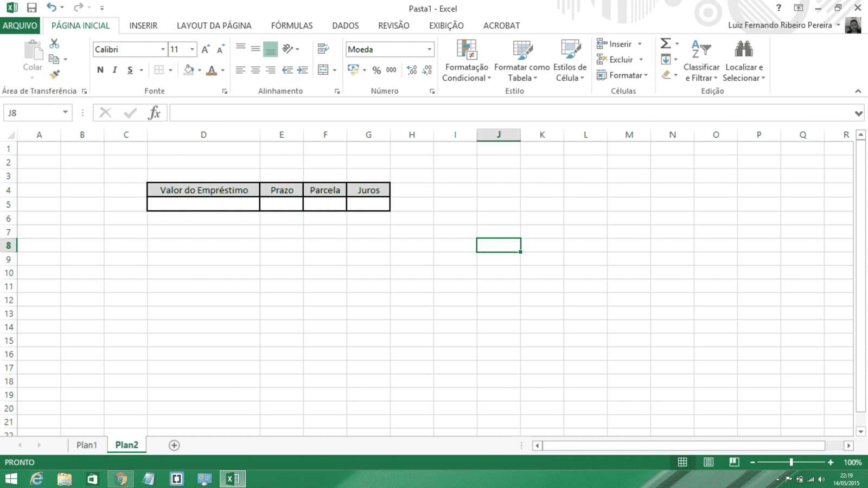Switch to the Plan1 sheet tab

pos(86,445)
